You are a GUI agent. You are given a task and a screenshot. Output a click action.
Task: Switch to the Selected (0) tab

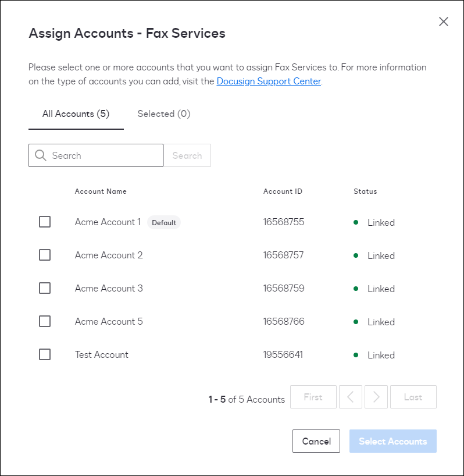pos(163,113)
